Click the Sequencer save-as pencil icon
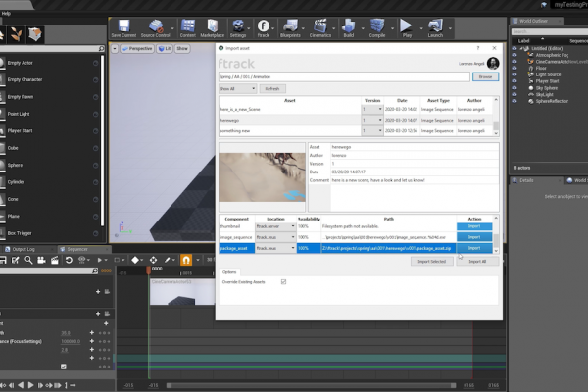 [15, 260]
